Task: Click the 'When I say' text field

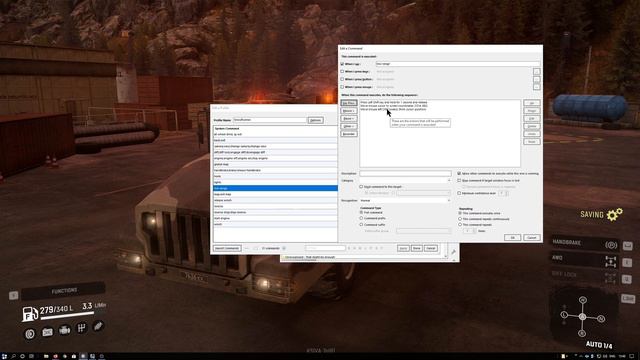Action: tap(458, 64)
